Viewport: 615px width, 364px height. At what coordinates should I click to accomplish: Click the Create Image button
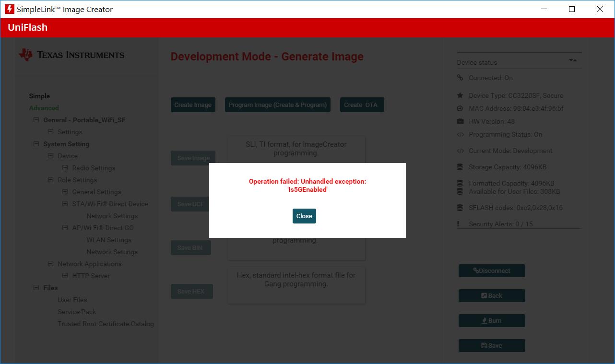(193, 105)
